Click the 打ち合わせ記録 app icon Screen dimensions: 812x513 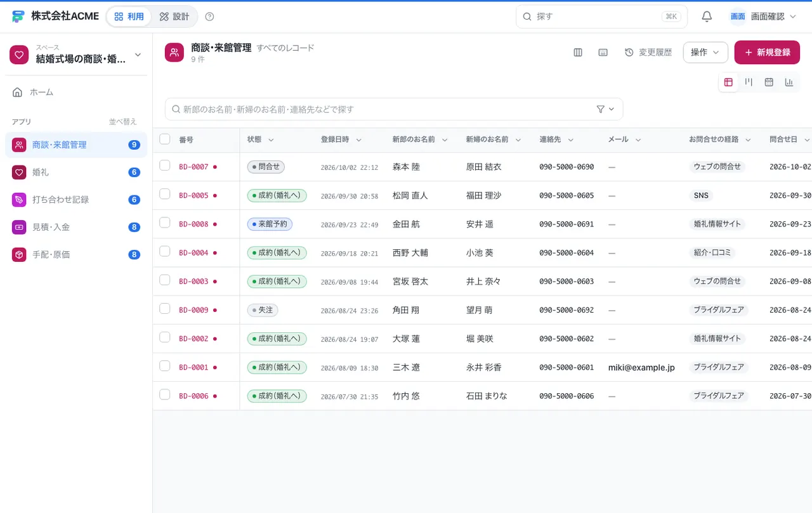click(x=19, y=199)
